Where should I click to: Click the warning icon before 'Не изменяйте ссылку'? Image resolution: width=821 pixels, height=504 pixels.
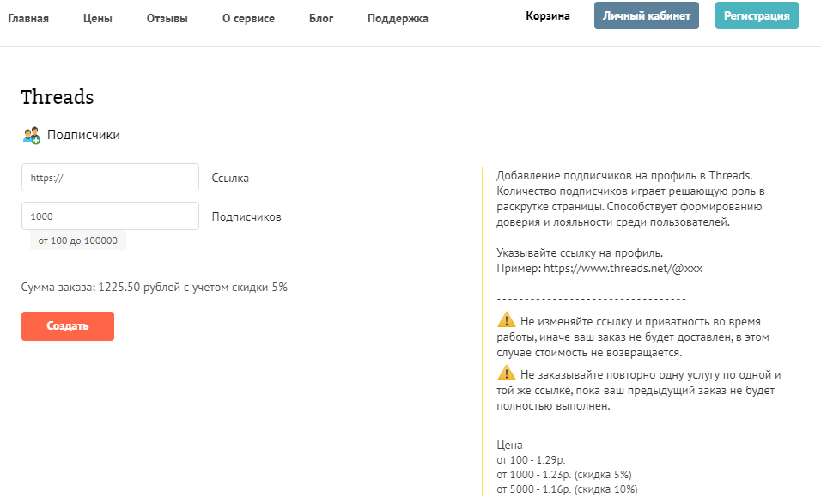[x=507, y=319]
